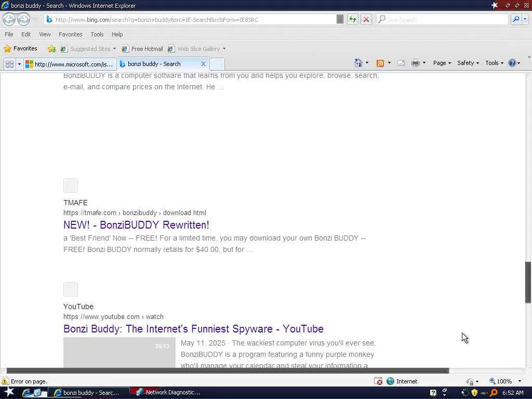The height and width of the screenshot is (399, 532).
Task: Click the RSS feeds icon
Action: pyautogui.click(x=380, y=63)
